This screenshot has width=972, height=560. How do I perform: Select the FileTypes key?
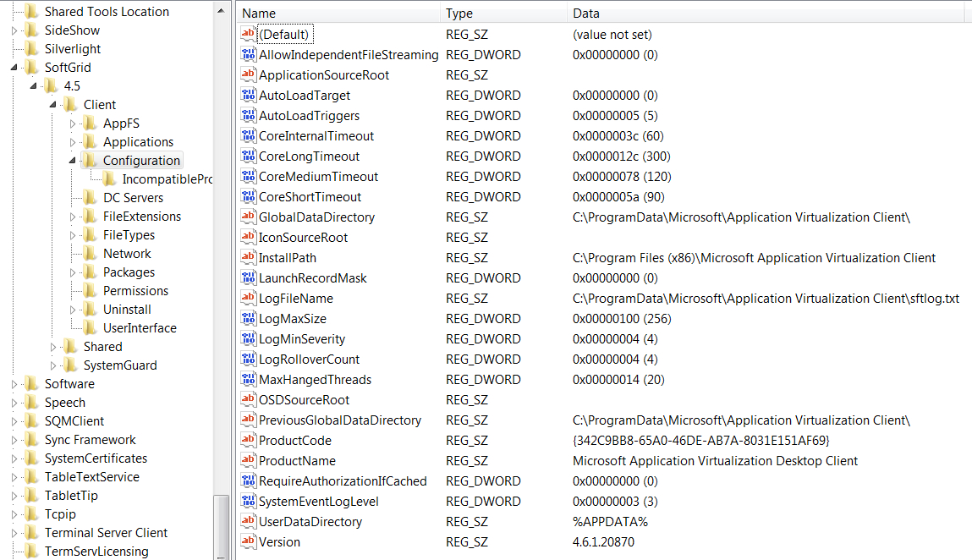coord(129,235)
